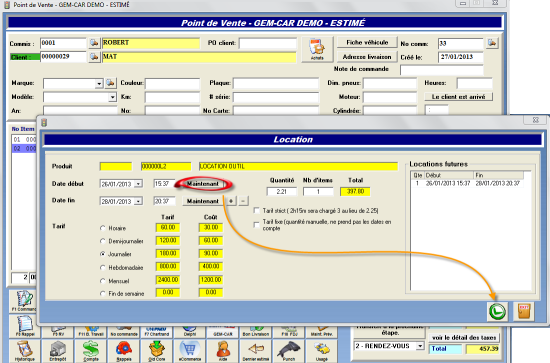Confirm the Location with the green clock icon
Viewport: 550px width, 363px height.
497,311
